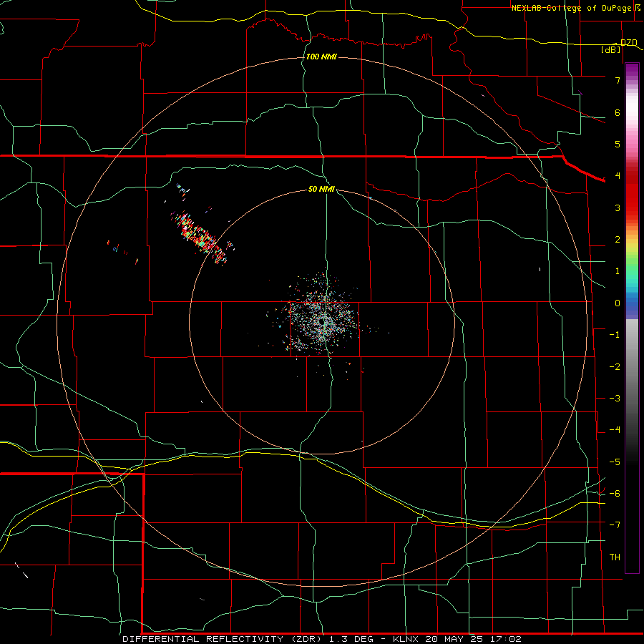Screen dimensions: 644x644
Task: Click the 6 value on the color scale
Action: (618, 112)
